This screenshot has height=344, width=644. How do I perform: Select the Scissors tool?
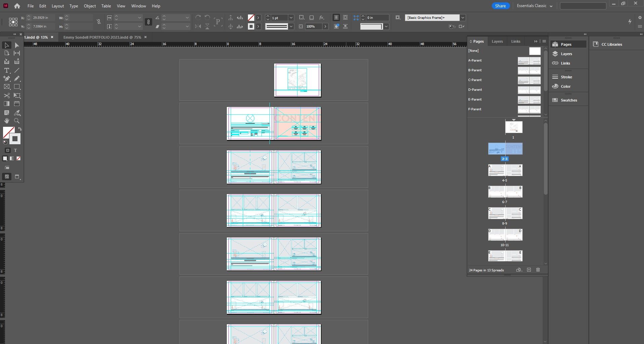coord(7,95)
